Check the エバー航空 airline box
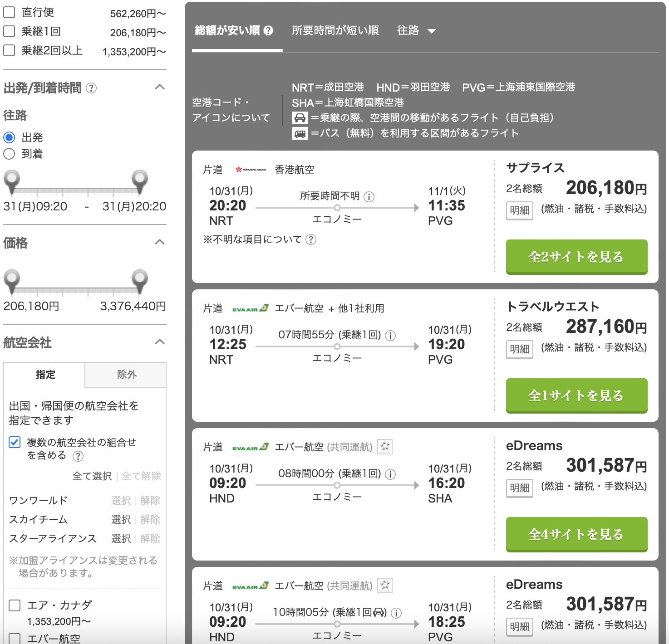The image size is (669, 644). tap(15, 639)
